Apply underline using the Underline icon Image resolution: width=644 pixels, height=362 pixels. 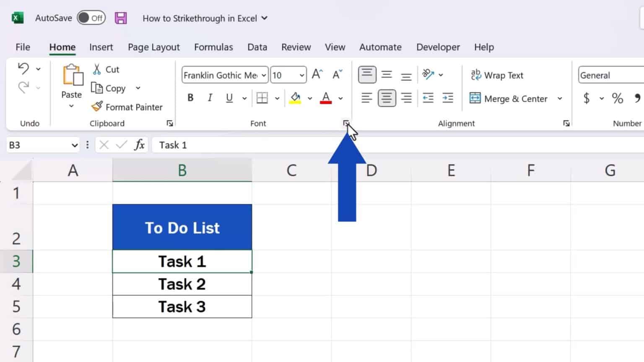click(228, 98)
